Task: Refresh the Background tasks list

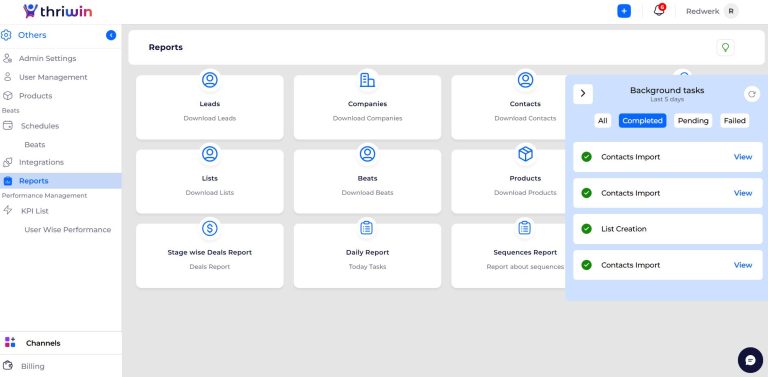Action: (x=752, y=94)
